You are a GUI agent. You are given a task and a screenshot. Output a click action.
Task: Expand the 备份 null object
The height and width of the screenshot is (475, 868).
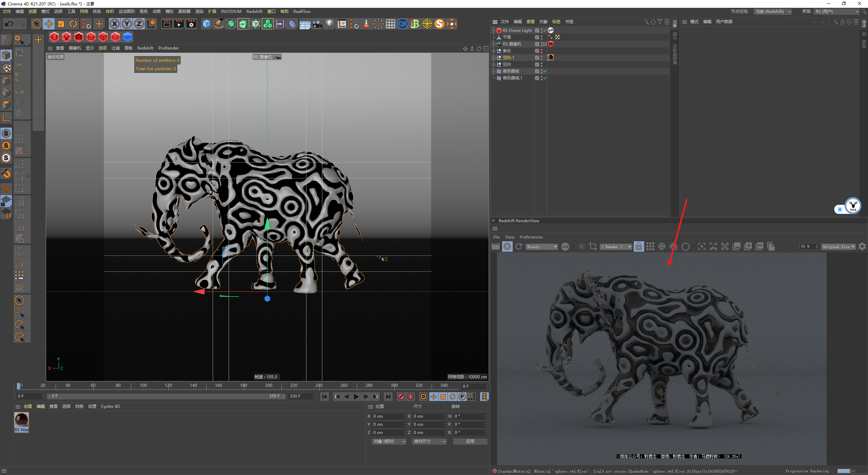tap(494, 51)
